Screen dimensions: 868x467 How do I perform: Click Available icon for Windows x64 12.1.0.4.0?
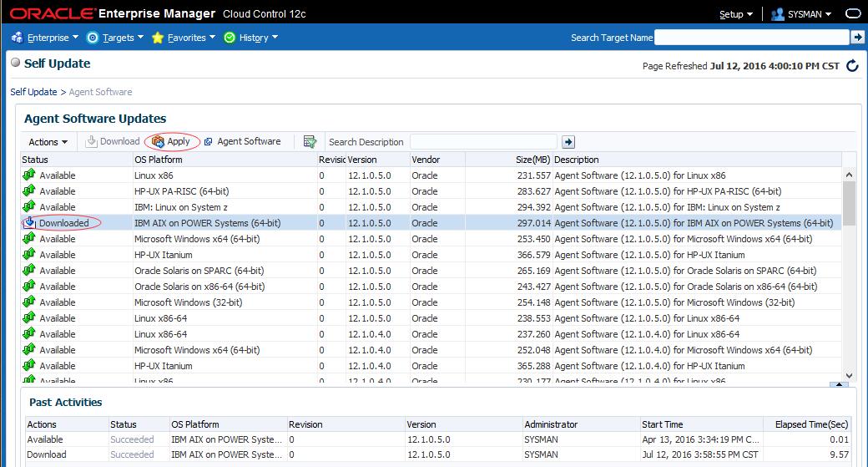point(28,349)
